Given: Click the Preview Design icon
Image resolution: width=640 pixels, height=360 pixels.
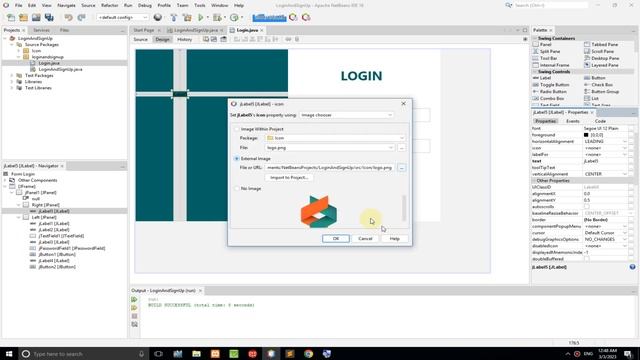Looking at the screenshot, I should pos(223,39).
